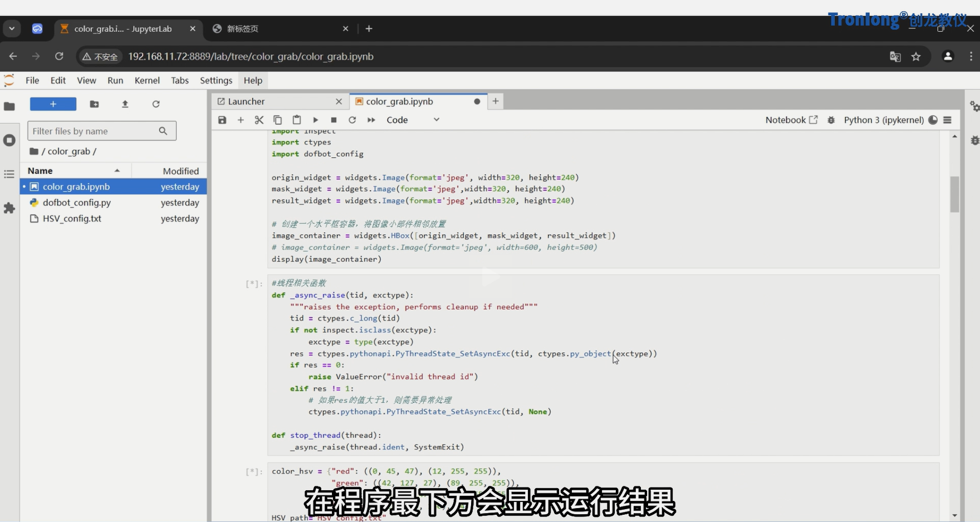Restart the kernel with circular arrow icon

(x=352, y=120)
